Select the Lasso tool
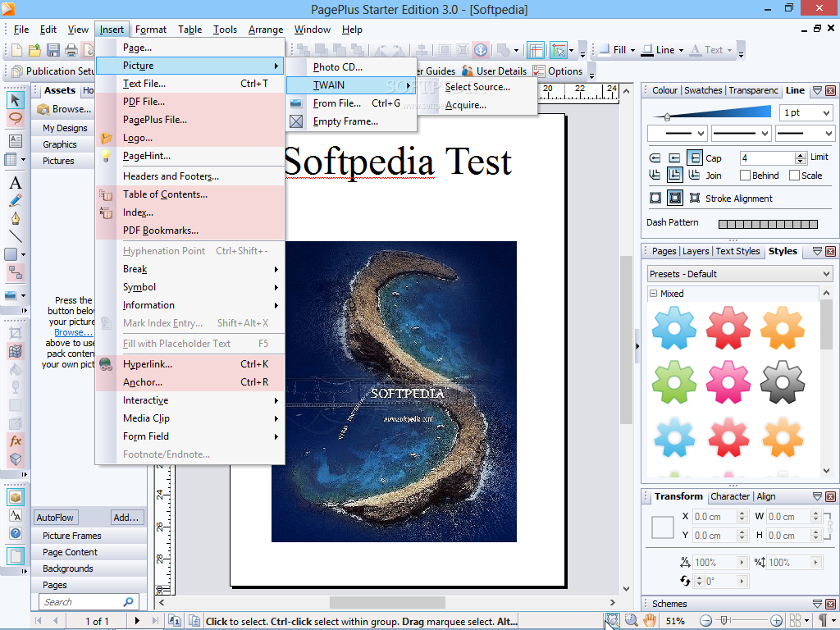 coord(15,118)
